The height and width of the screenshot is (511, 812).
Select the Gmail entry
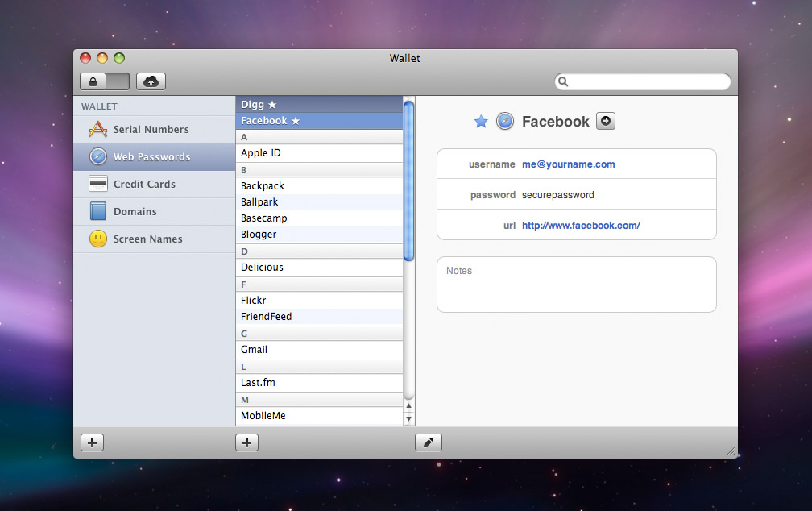[319, 349]
